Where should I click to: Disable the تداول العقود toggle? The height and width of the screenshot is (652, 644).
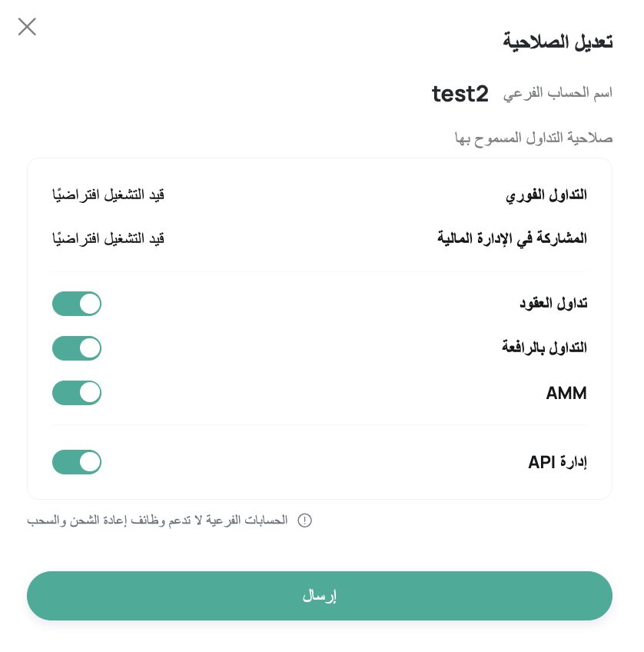click(x=77, y=304)
